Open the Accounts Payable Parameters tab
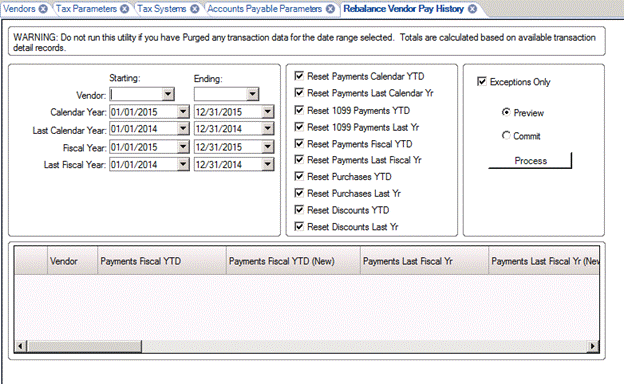The height and width of the screenshot is (384, 624). pos(264,9)
